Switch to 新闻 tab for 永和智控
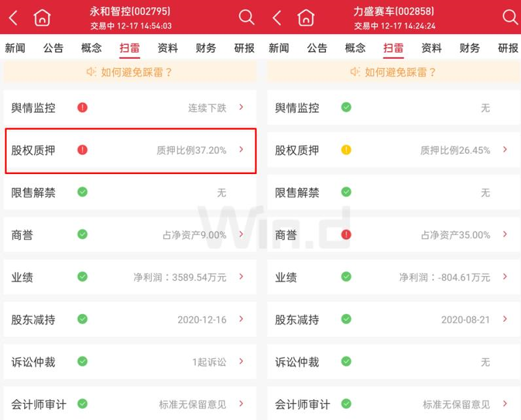This screenshot has width=521, height=420. pyautogui.click(x=15, y=48)
